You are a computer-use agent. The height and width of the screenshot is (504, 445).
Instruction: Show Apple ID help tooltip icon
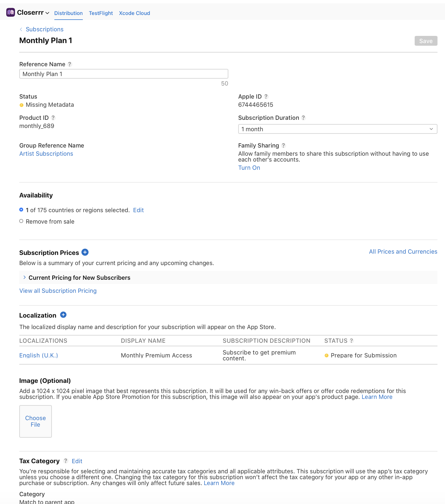pos(266,97)
